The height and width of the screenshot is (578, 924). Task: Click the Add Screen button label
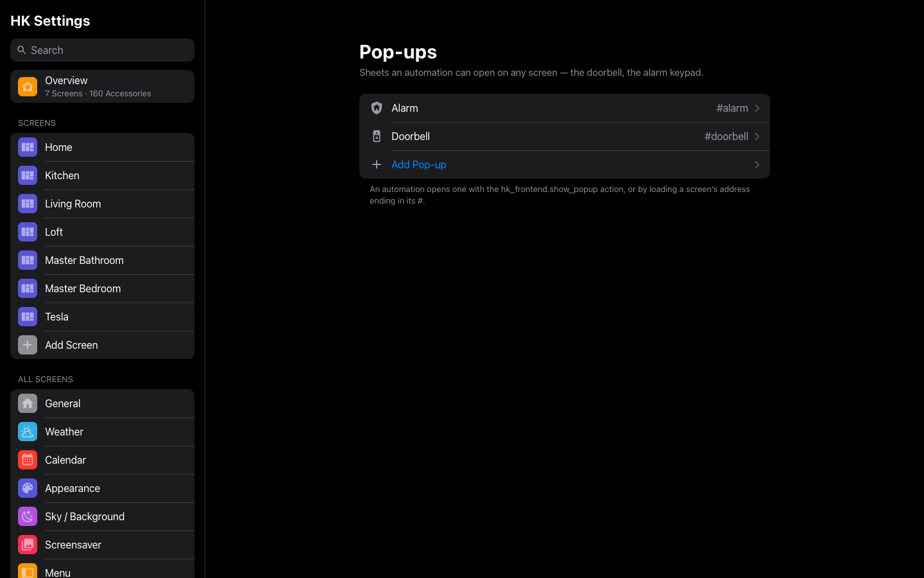71,345
